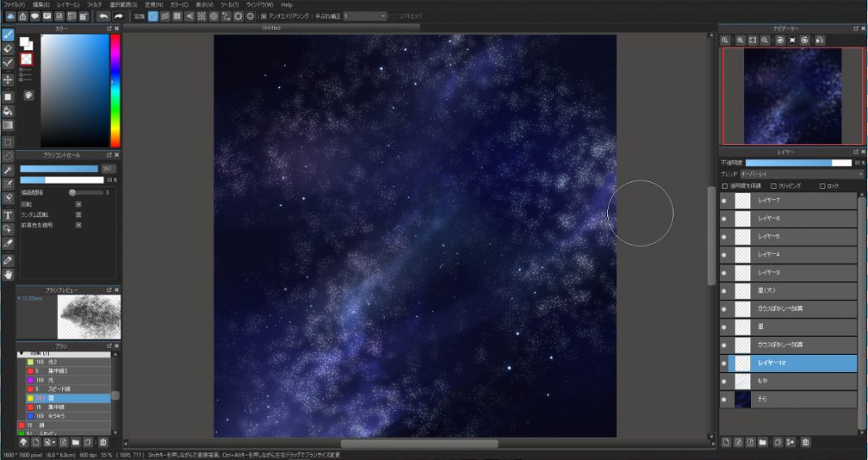Select the Move tool
868x460 pixels.
coord(8,79)
